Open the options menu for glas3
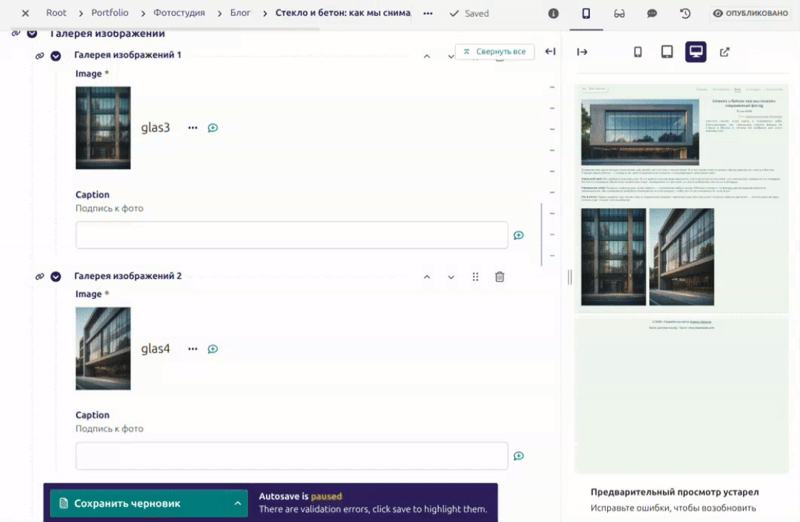 coord(192,128)
